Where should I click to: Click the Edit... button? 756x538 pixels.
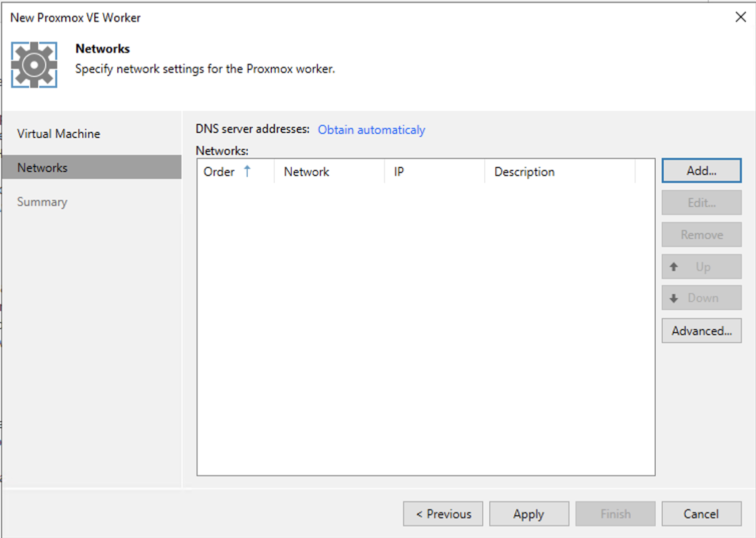[701, 203]
